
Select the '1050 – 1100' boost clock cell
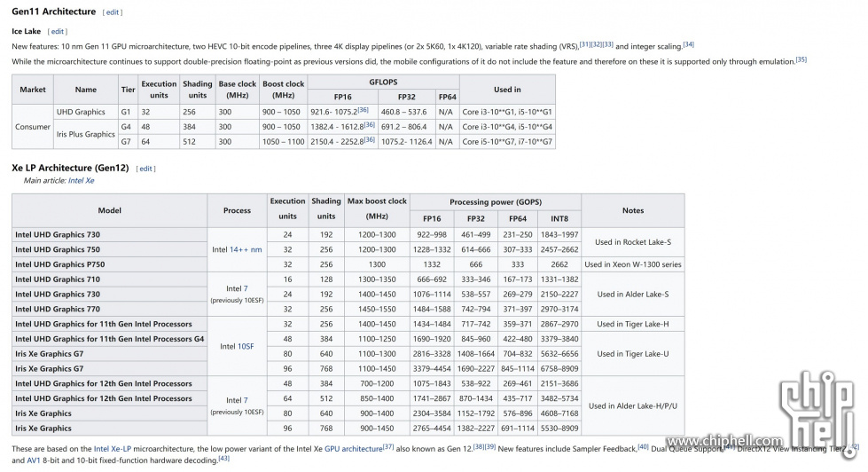coord(284,142)
